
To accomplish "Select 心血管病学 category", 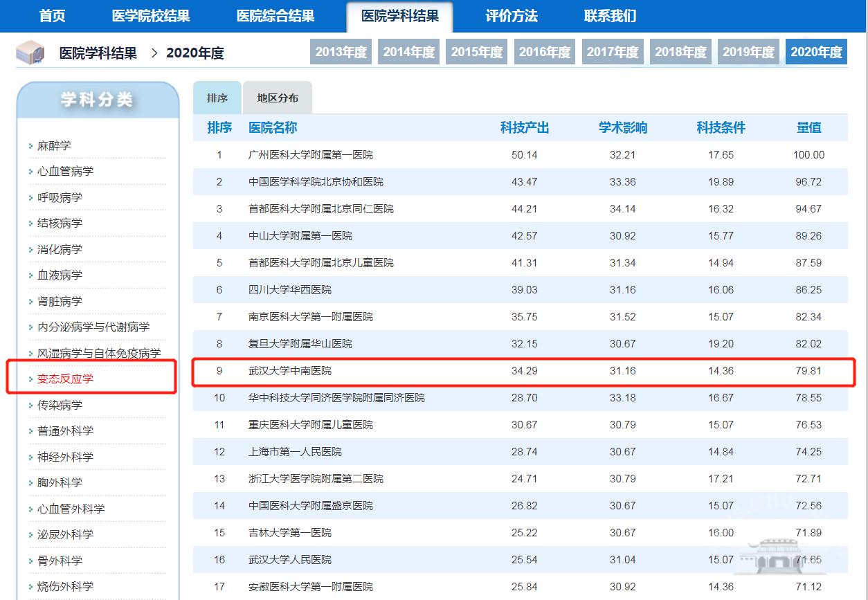I will (x=65, y=172).
